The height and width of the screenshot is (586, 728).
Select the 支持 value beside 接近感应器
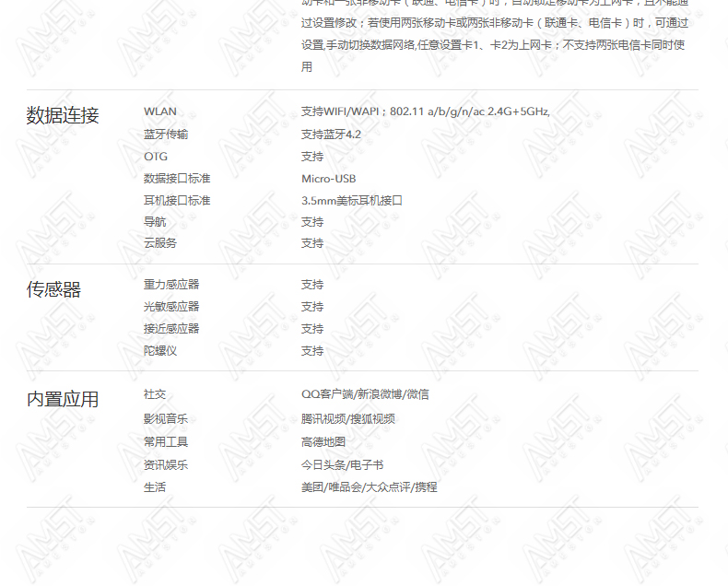click(312, 329)
